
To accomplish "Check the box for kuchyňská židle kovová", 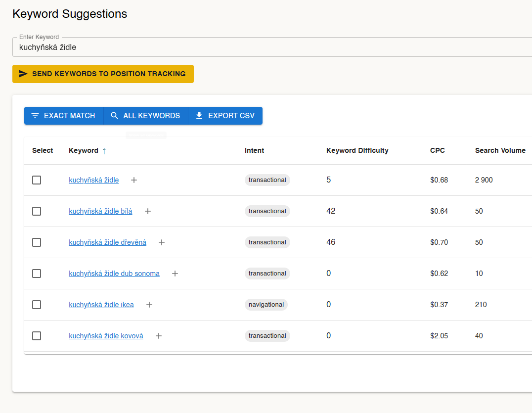I will tap(37, 336).
